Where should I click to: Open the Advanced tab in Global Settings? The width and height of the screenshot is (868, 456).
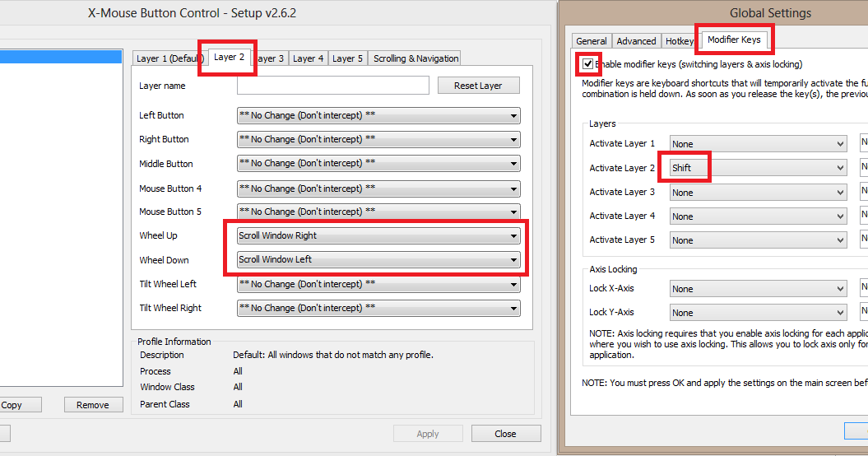[x=636, y=41]
